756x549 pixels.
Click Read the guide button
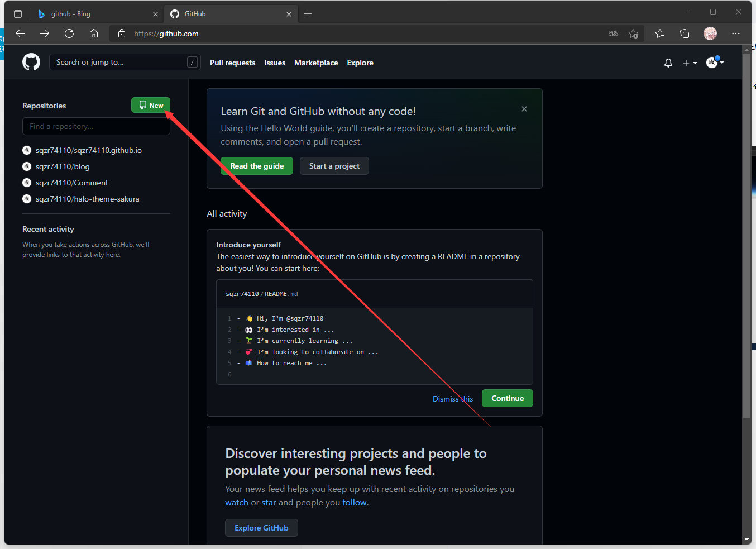[257, 166]
